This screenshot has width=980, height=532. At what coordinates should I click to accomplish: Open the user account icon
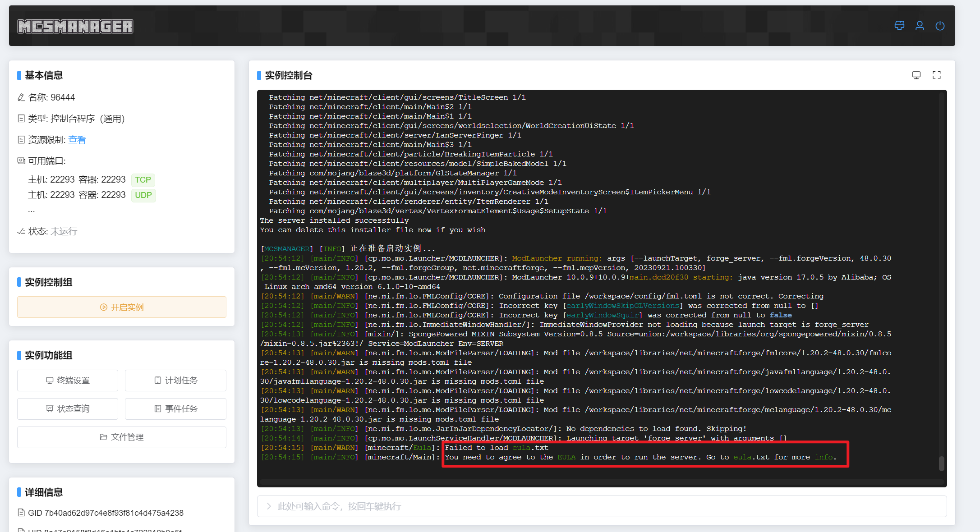920,26
